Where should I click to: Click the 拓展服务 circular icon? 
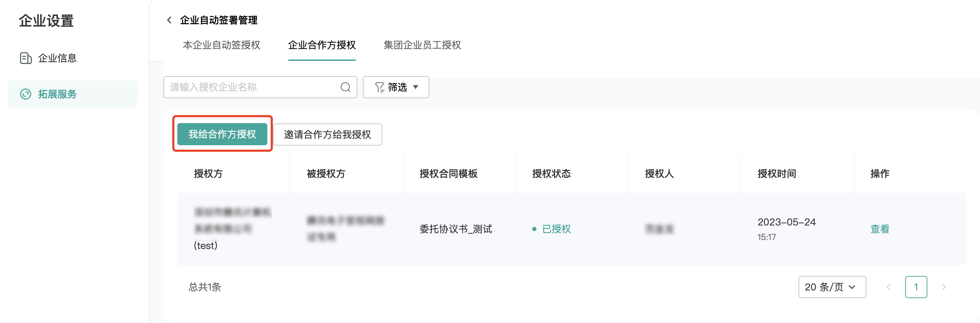[26, 94]
